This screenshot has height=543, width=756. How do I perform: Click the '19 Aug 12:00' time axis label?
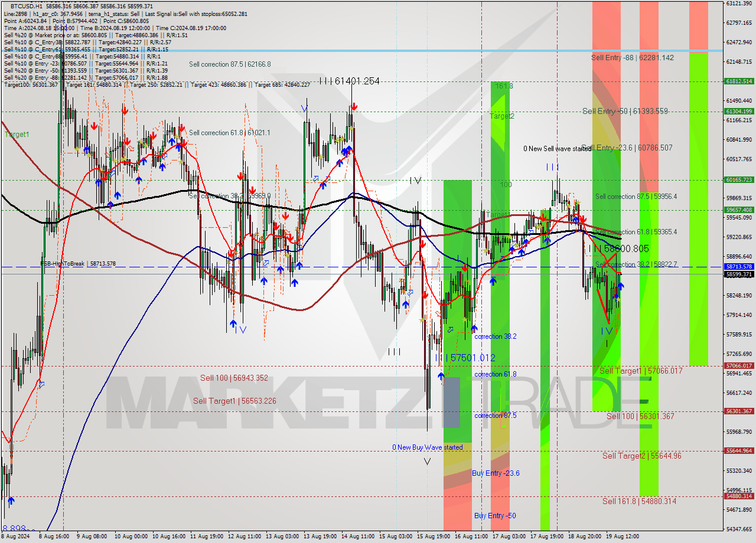(x=622, y=537)
